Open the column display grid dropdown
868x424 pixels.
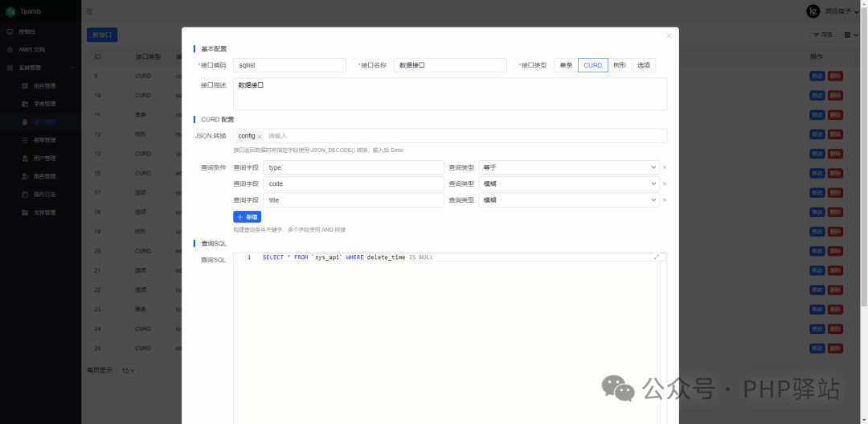tap(852, 35)
